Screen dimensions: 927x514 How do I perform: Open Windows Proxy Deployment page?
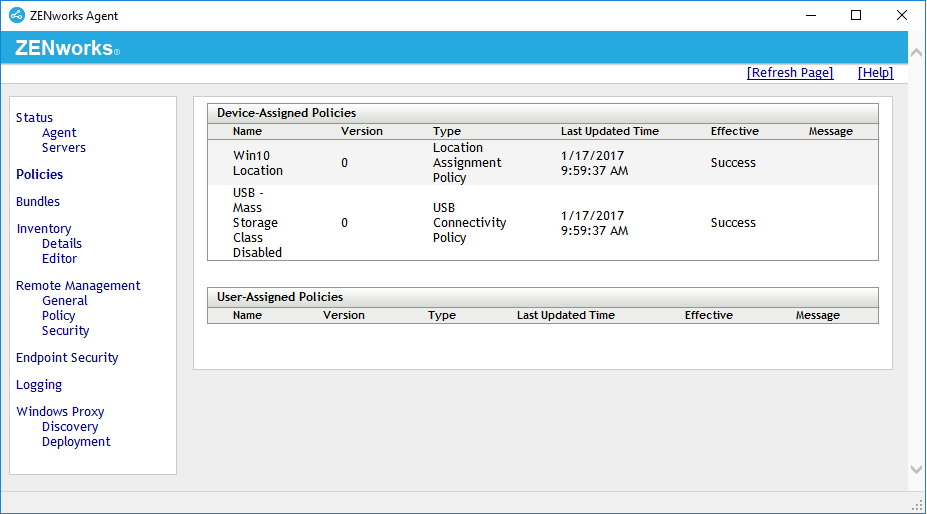click(76, 442)
